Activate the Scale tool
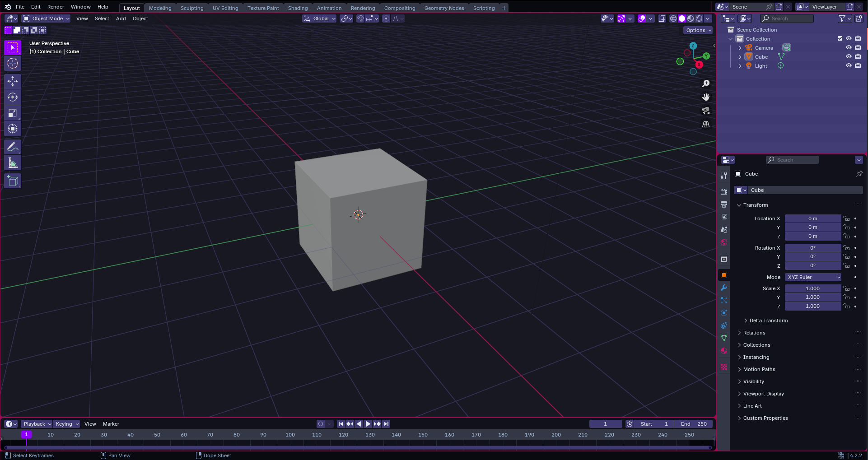The image size is (868, 460). pos(13,113)
